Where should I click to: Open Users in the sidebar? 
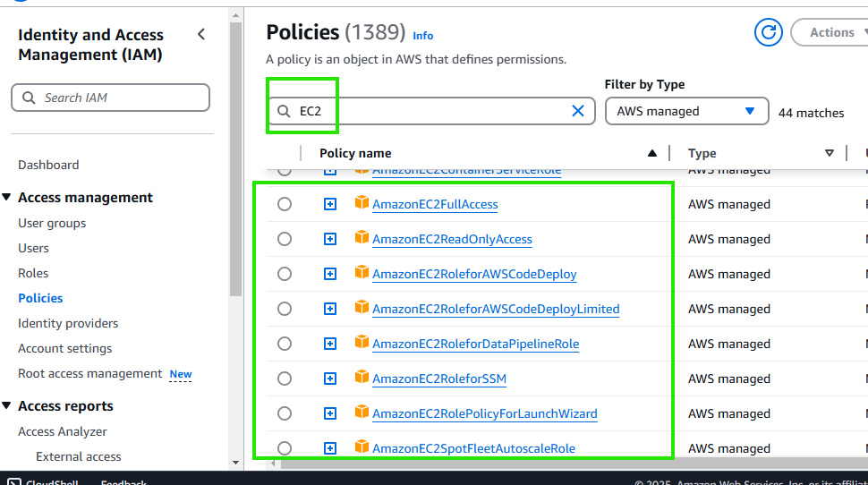click(33, 248)
